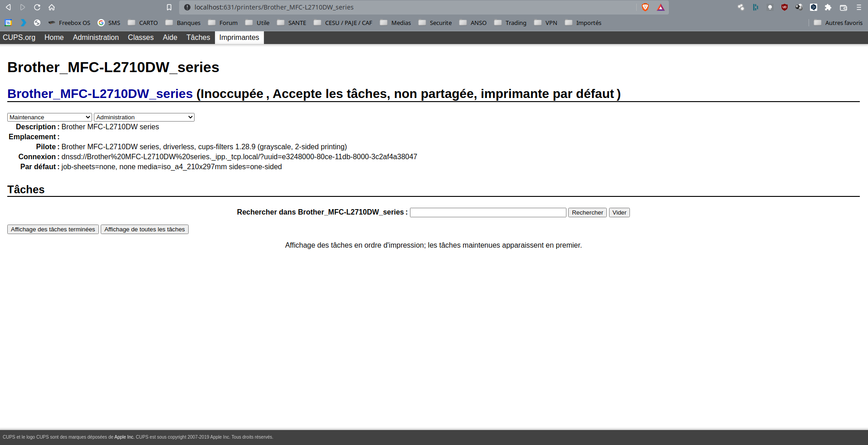This screenshot has width=868, height=445.
Task: Open the SANTE bookmarks folder
Action: pos(292,23)
